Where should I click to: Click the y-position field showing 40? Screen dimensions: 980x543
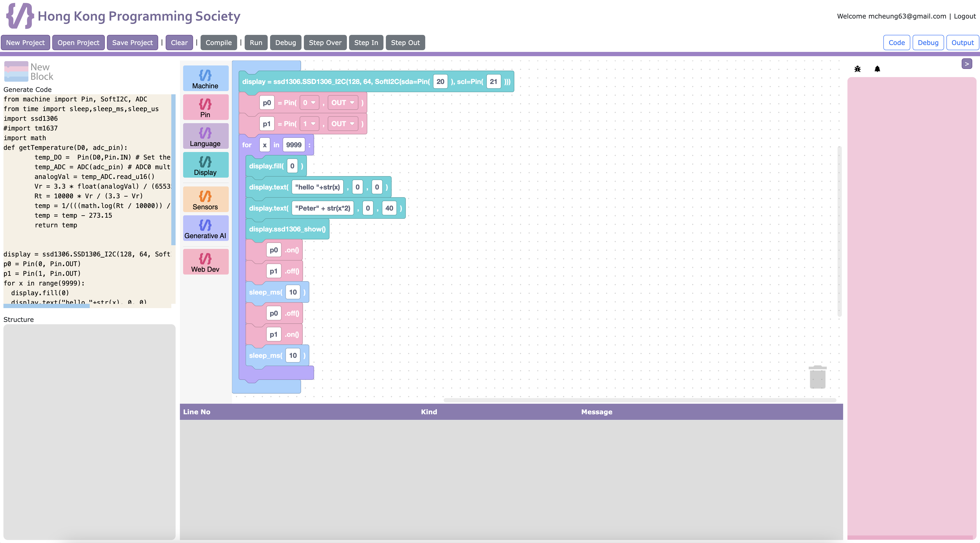tap(389, 208)
